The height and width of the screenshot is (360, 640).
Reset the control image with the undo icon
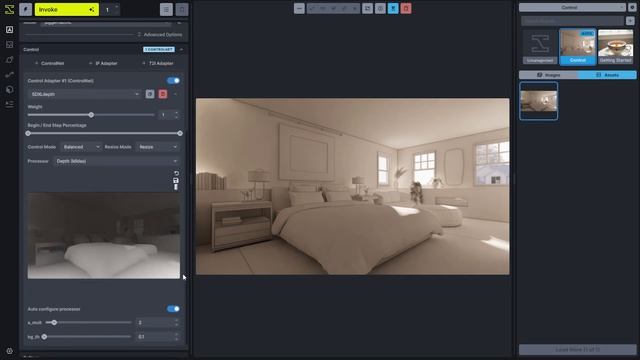click(x=176, y=173)
